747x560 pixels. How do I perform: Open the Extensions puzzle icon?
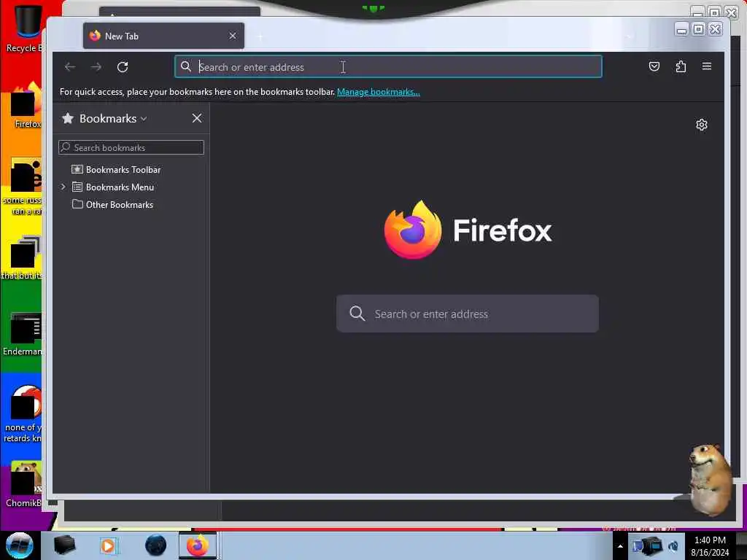tap(681, 66)
